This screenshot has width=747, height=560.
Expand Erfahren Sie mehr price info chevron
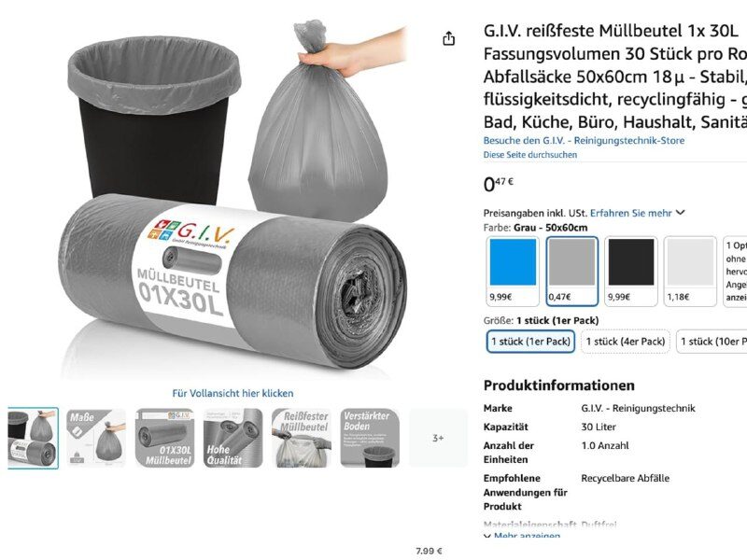click(x=681, y=213)
